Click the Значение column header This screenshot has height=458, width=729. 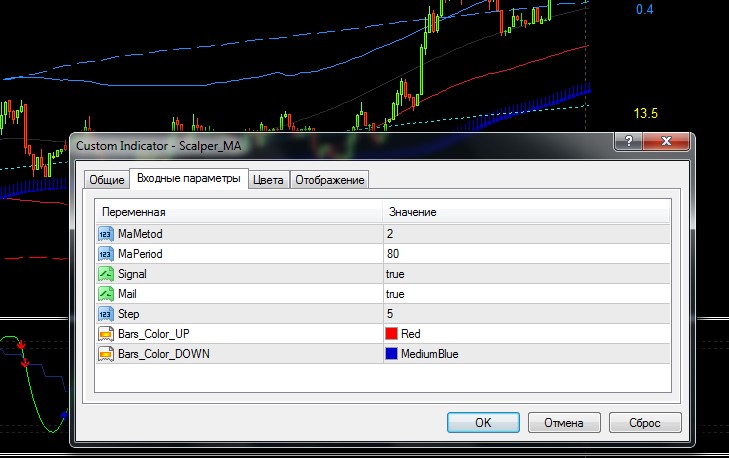[x=527, y=212]
